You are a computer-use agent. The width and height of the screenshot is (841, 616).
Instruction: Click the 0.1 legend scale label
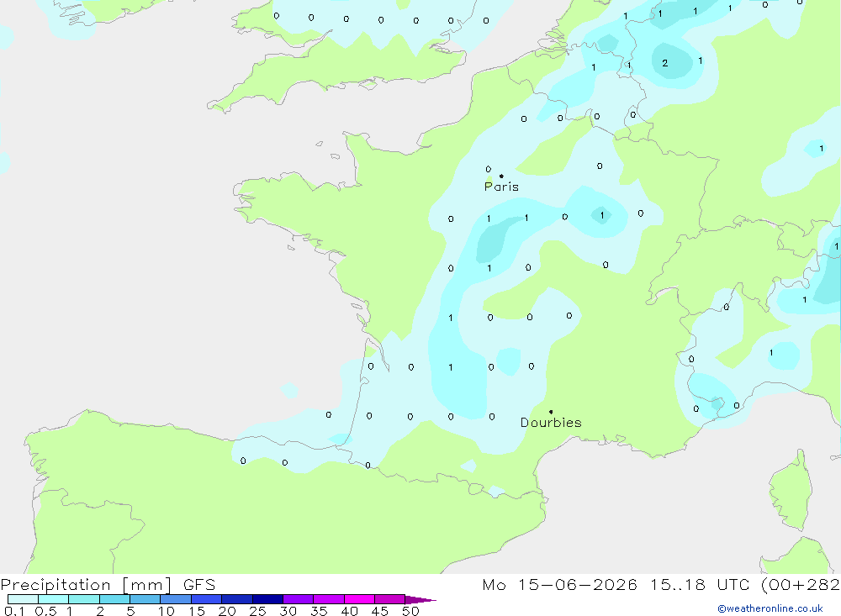pyautogui.click(x=14, y=611)
